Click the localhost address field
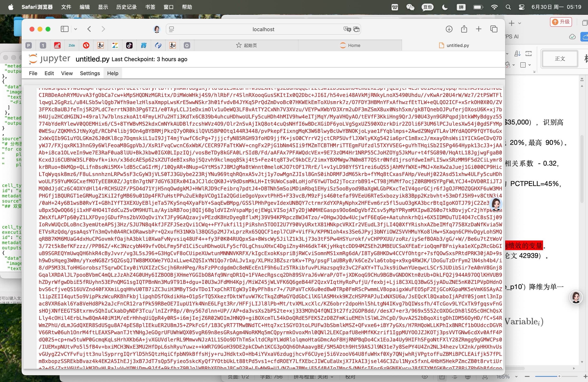This screenshot has width=588, height=382. pyautogui.click(x=263, y=29)
